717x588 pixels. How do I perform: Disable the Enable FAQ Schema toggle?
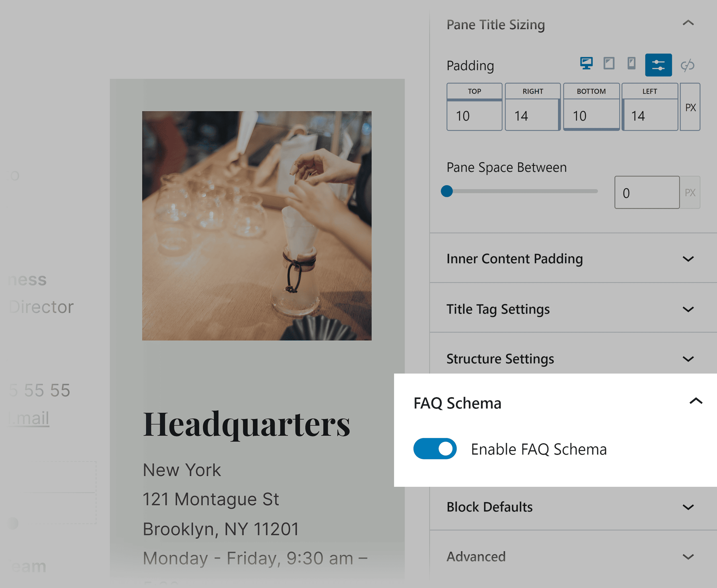[x=435, y=449]
